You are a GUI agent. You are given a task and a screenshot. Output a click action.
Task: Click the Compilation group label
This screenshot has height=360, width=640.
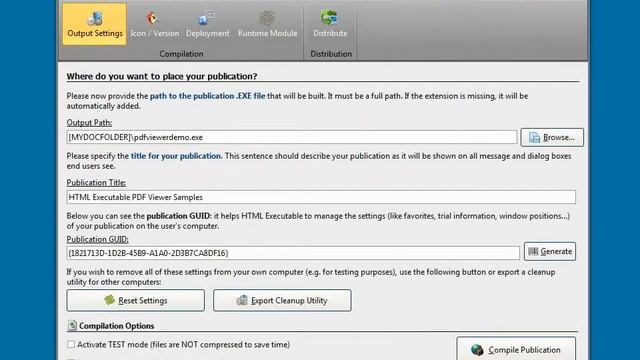pos(181,54)
